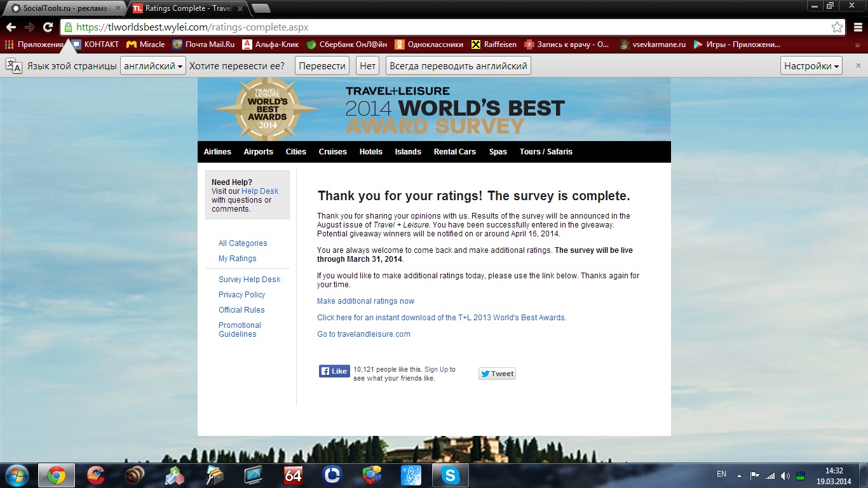Open the Почта Mail.Ru bookmark
The height and width of the screenshot is (488, 868).
204,44
